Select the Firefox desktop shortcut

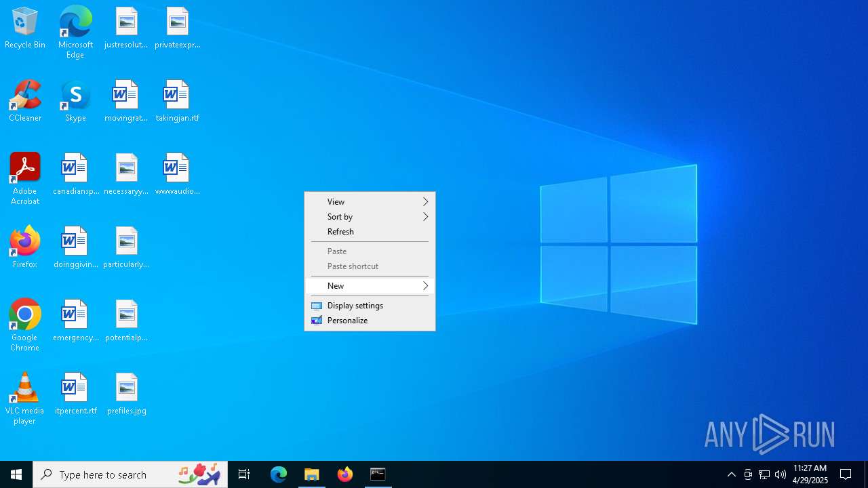click(25, 247)
